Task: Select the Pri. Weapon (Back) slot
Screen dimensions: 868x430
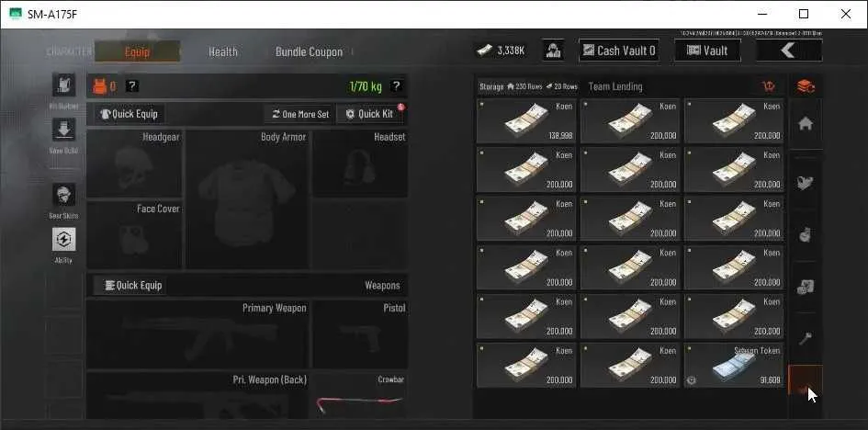Action: coord(198,395)
